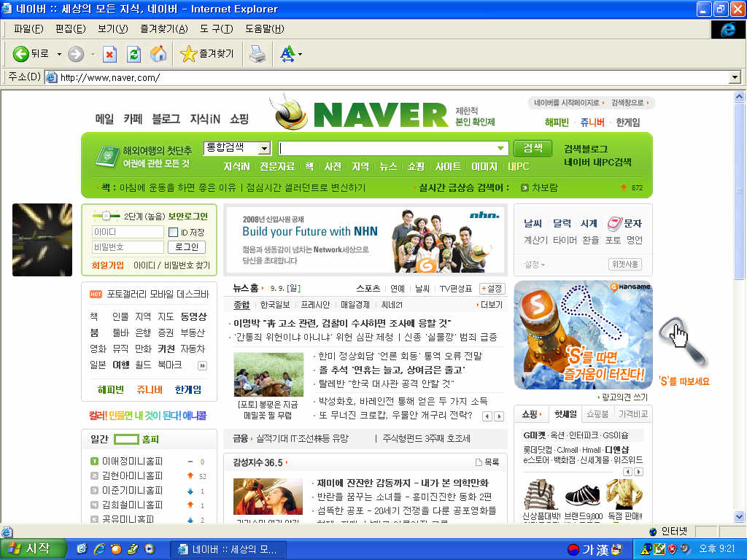Viewport: 747px width, 560px height.
Task: Click the 아이디 input field
Action: [x=128, y=232]
